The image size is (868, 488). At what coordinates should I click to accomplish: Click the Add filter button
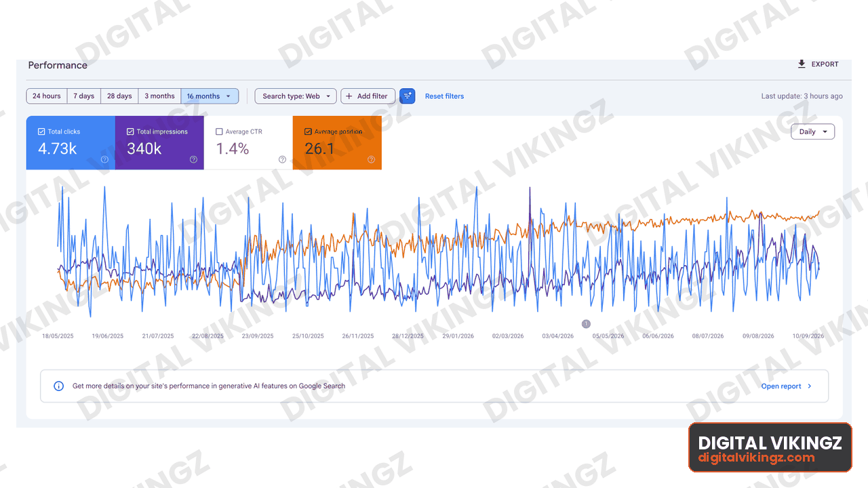(x=368, y=96)
